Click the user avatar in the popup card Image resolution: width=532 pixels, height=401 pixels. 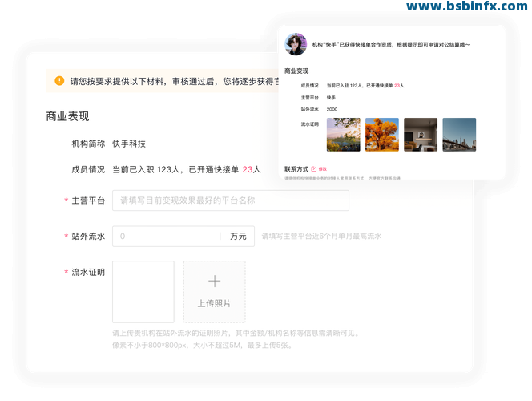coord(296,44)
